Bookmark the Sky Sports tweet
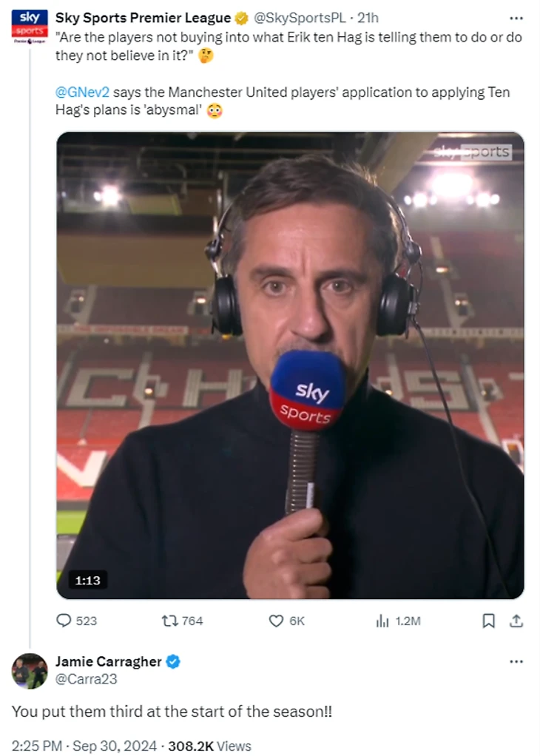 (x=488, y=621)
